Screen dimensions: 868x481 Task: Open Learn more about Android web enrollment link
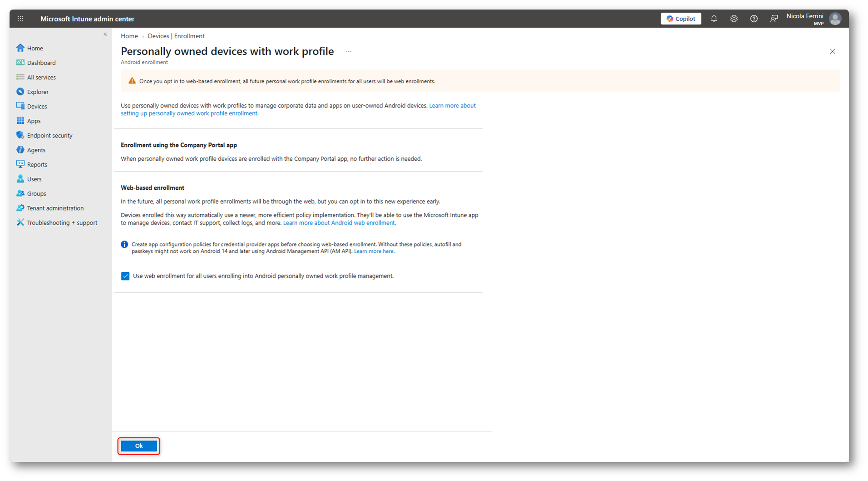click(340, 223)
